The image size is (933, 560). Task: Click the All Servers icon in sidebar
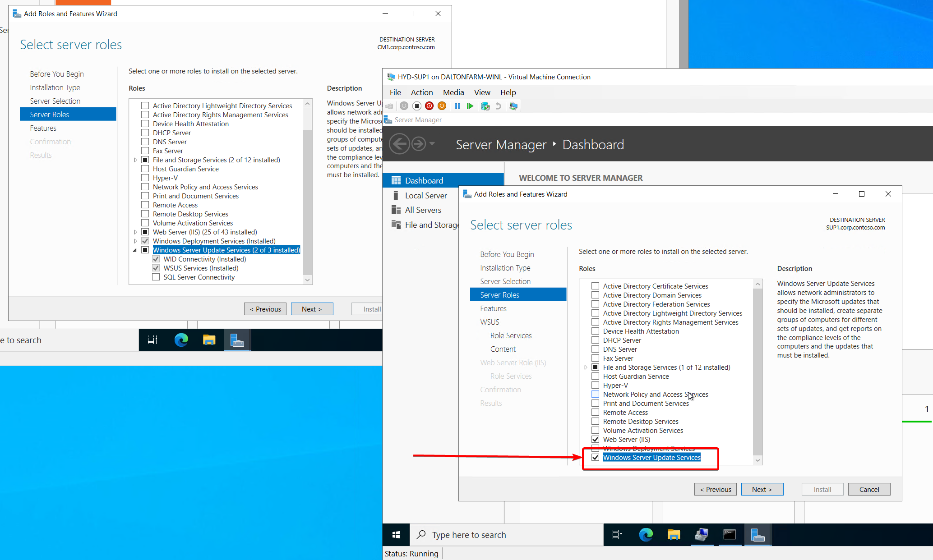(396, 210)
